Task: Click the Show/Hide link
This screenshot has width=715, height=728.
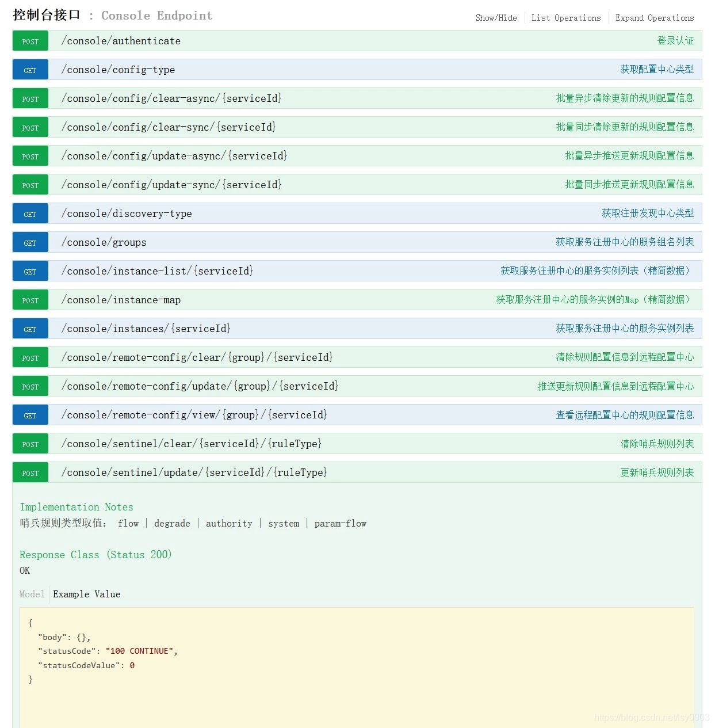Action: (x=496, y=18)
